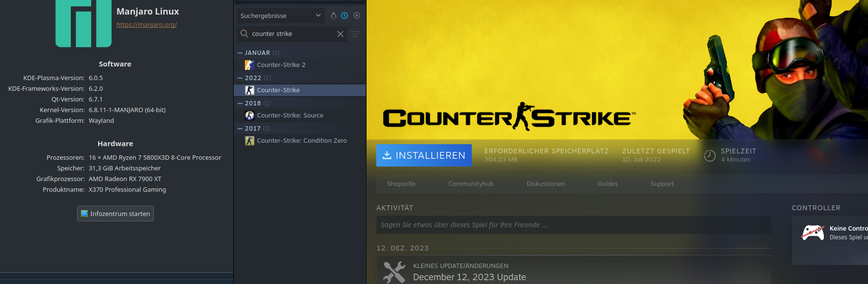Select Counter-Strike 2 in library list
868x284 pixels.
click(x=300, y=65)
